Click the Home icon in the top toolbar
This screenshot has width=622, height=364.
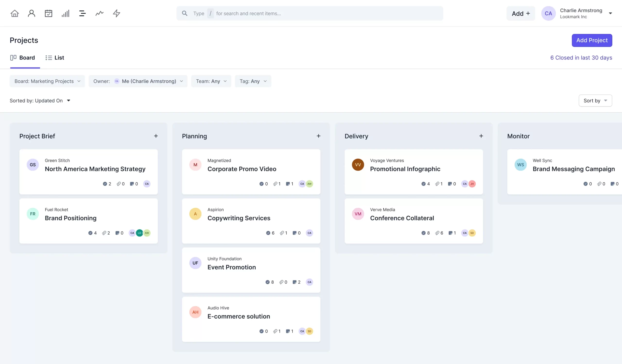point(14,13)
